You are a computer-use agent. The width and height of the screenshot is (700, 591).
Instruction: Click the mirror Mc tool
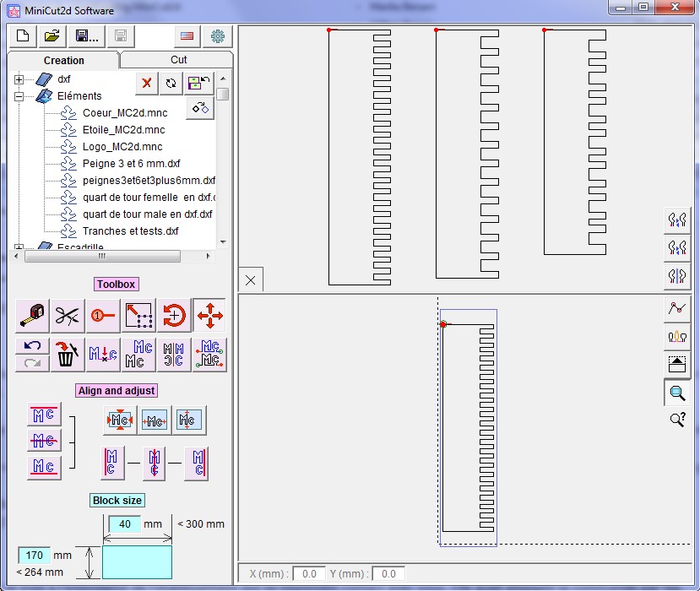174,355
